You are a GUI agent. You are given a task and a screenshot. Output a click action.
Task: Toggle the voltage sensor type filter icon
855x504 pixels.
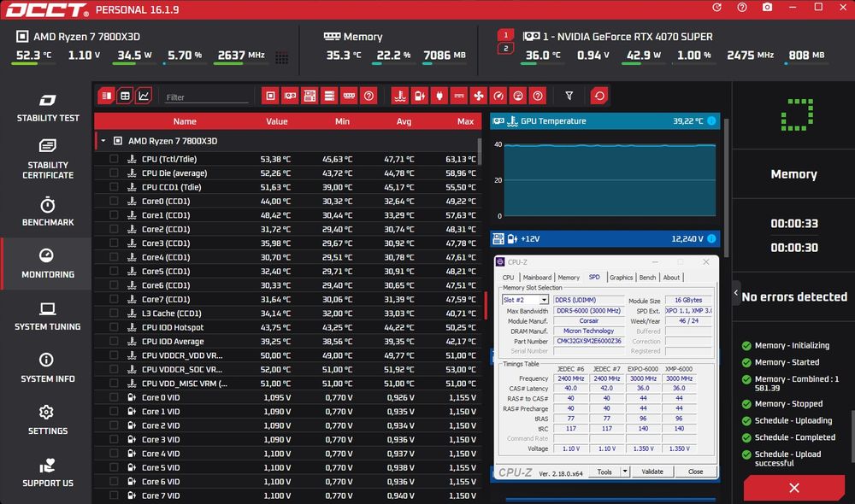point(420,96)
